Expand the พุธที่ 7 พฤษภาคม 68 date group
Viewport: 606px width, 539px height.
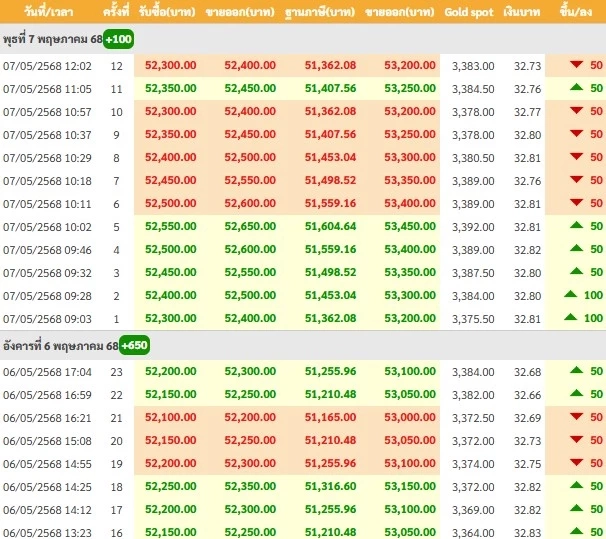52,38
